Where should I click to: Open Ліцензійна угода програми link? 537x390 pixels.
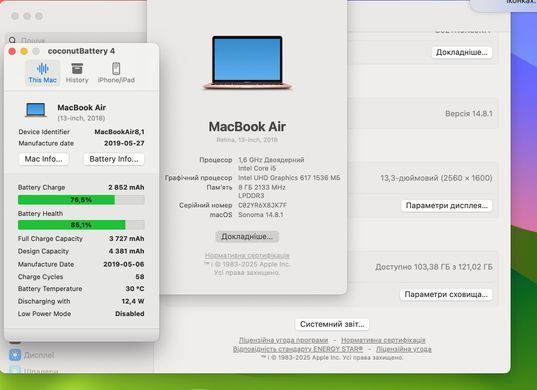pyautogui.click(x=283, y=340)
